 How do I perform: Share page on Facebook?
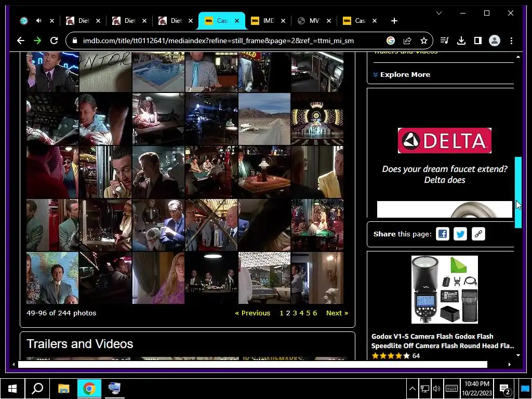pyautogui.click(x=443, y=234)
